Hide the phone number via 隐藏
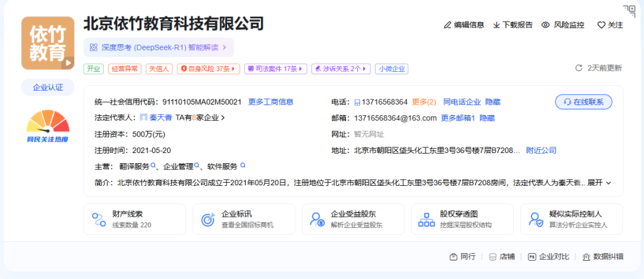The width and height of the screenshot is (644, 279). tap(493, 102)
